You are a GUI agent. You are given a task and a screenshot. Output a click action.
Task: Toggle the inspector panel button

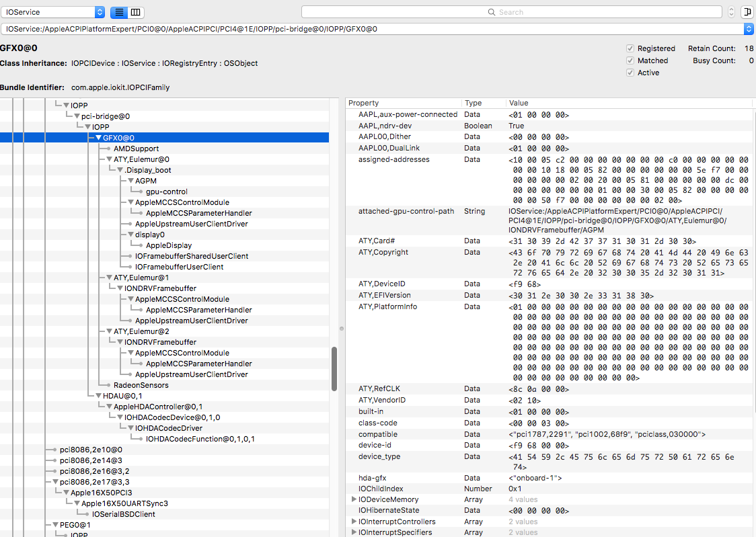(747, 12)
